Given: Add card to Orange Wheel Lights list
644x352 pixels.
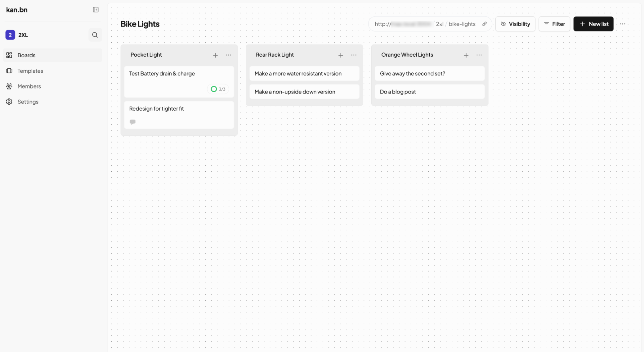Looking at the screenshot, I should coord(466,55).
